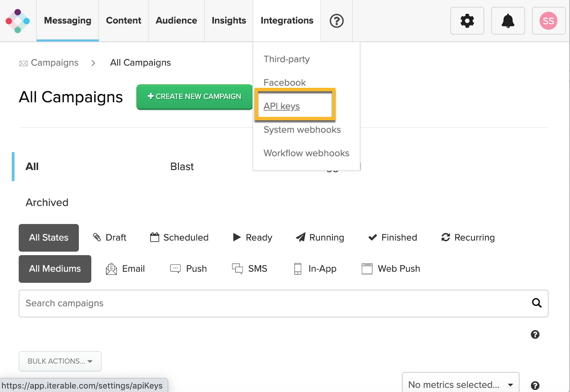Filter campaigns by Draft state
Image resolution: width=570 pixels, height=392 pixels.
click(x=110, y=237)
